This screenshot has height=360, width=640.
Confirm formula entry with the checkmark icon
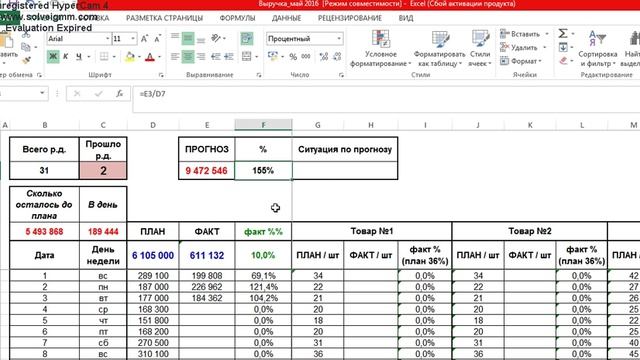[98, 94]
